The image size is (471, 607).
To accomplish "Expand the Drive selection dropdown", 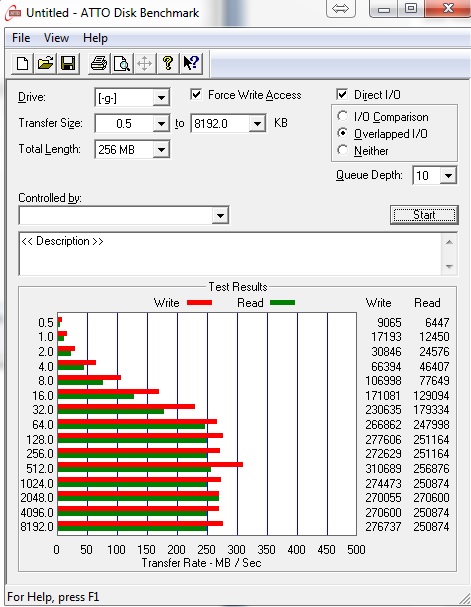I will 161,98.
